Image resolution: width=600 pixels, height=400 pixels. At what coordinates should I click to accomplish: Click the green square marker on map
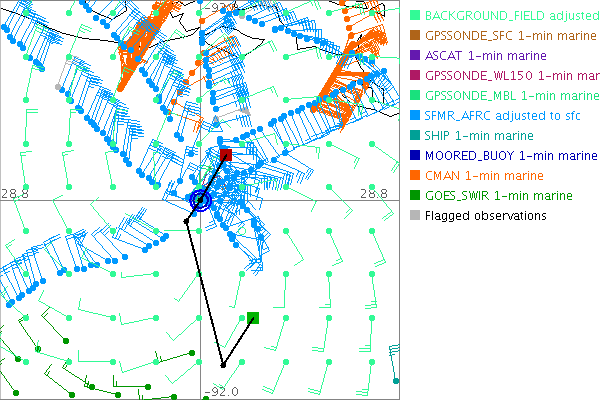254,318
